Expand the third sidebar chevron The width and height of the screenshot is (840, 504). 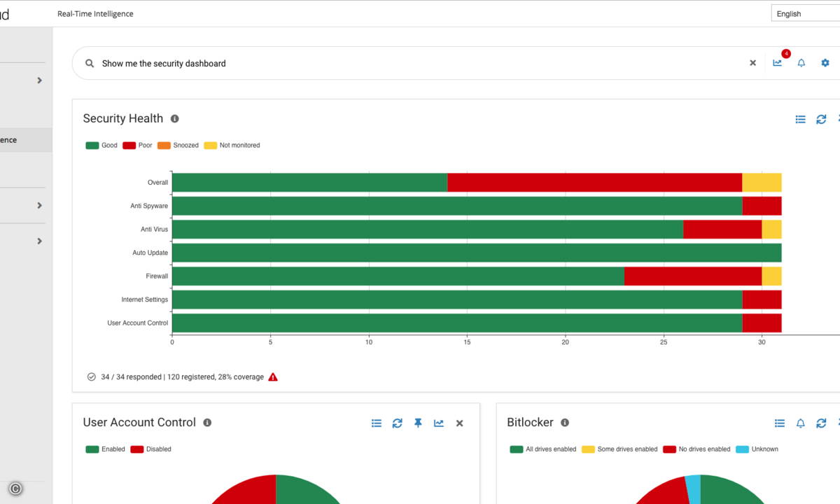pyautogui.click(x=40, y=241)
